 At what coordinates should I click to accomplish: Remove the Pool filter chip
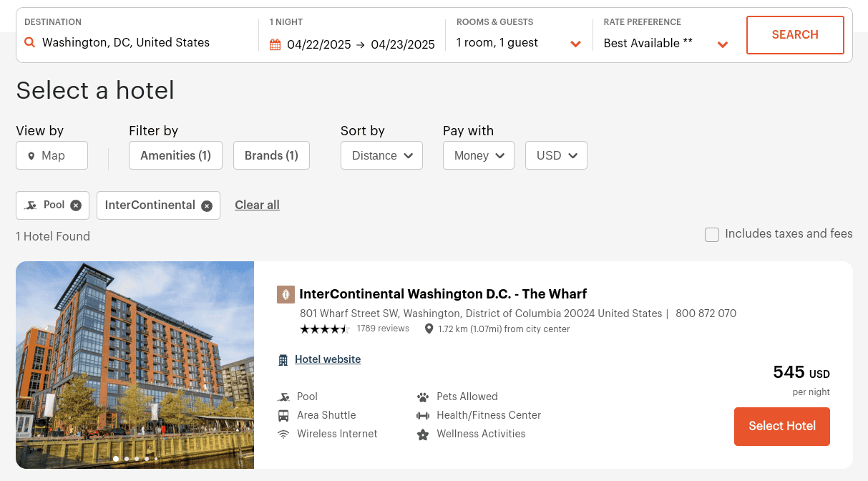point(76,205)
